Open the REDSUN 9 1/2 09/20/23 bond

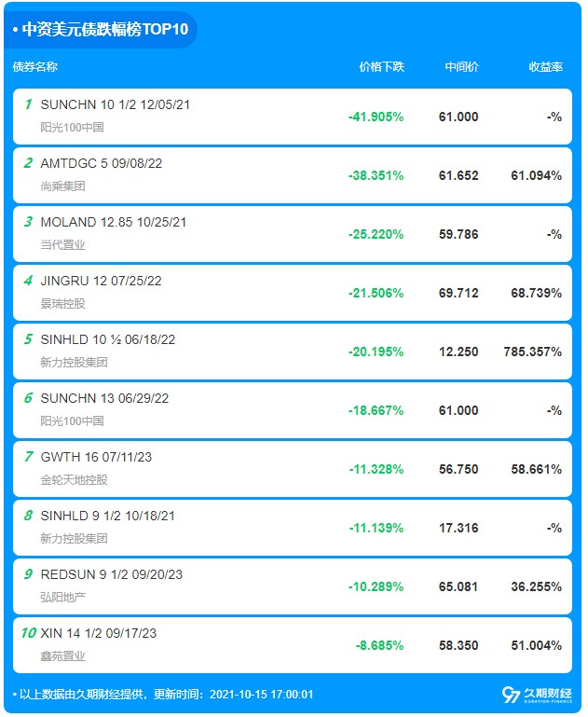point(112,575)
